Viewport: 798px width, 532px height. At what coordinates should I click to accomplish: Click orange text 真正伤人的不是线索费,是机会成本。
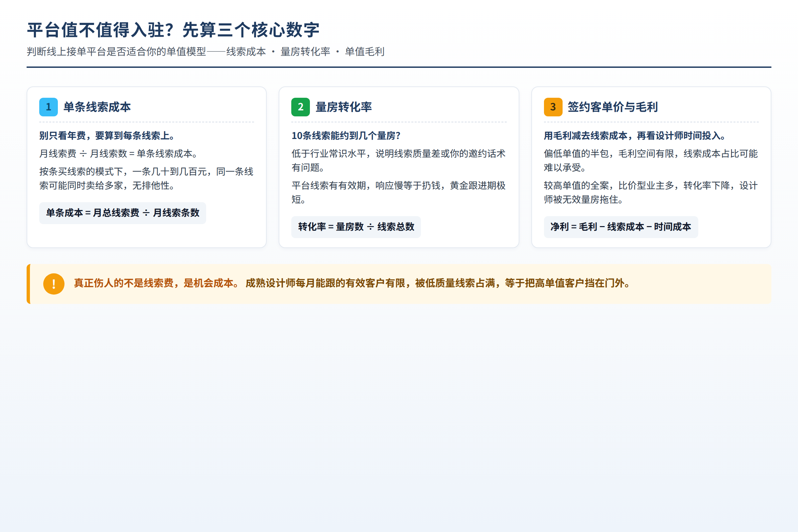tap(157, 283)
